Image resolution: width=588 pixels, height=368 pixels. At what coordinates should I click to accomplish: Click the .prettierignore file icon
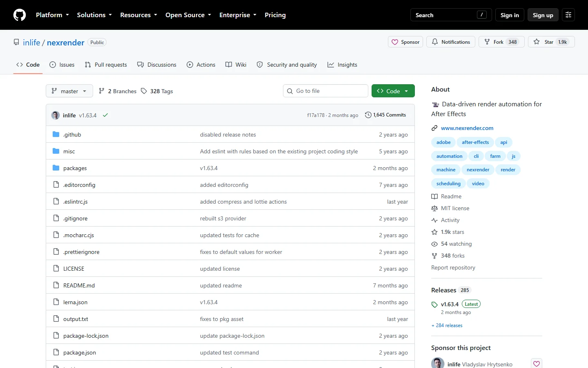tap(56, 252)
